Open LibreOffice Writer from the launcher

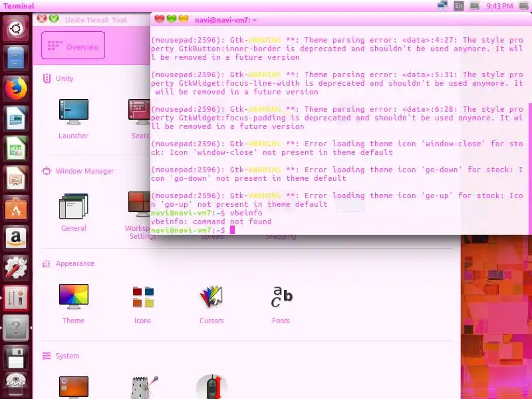click(x=16, y=118)
